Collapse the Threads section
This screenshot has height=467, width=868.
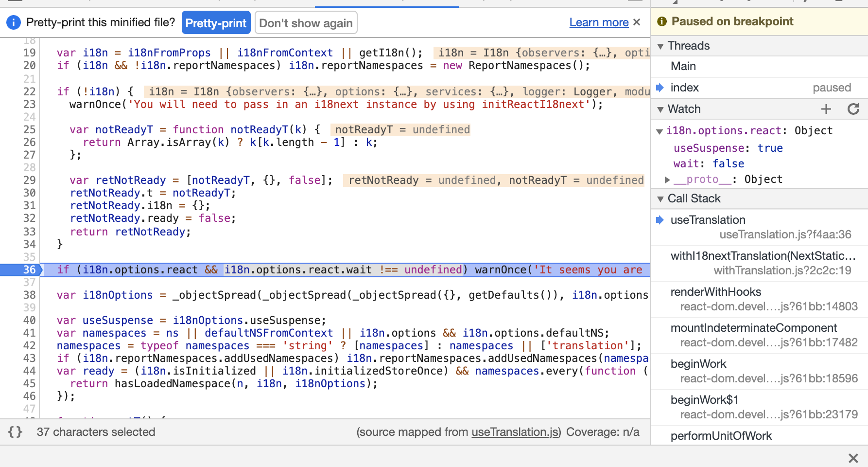pos(660,46)
